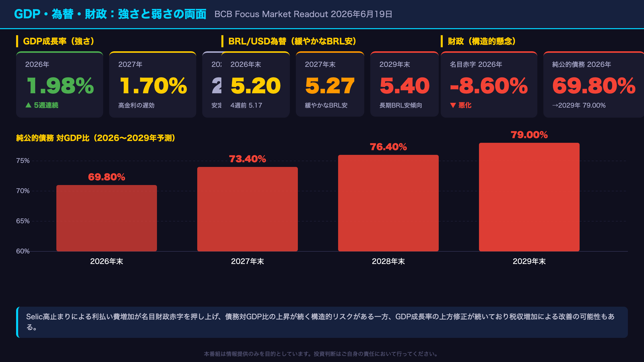644x362 pixels.
Task: Click the 60% axis tick label
Action: pyautogui.click(x=23, y=251)
